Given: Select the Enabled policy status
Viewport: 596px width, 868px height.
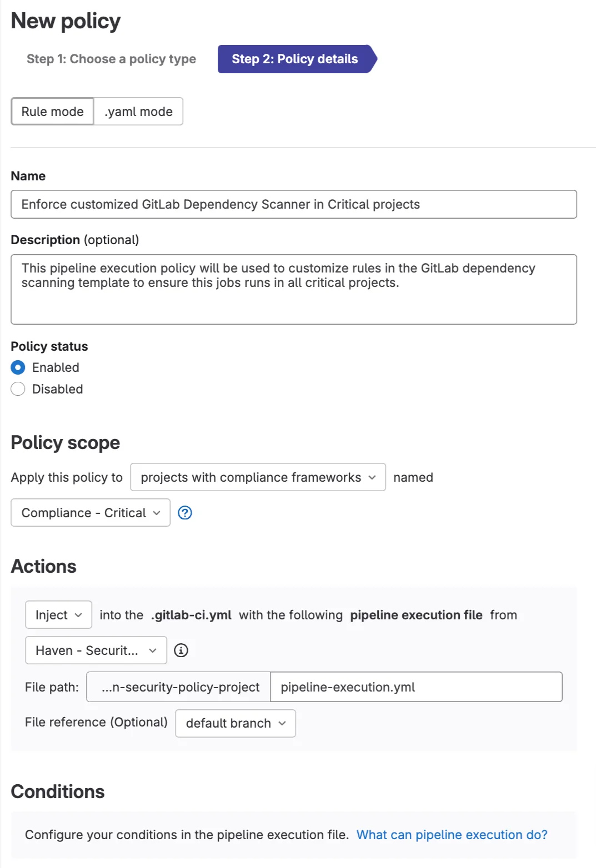Looking at the screenshot, I should click(18, 367).
